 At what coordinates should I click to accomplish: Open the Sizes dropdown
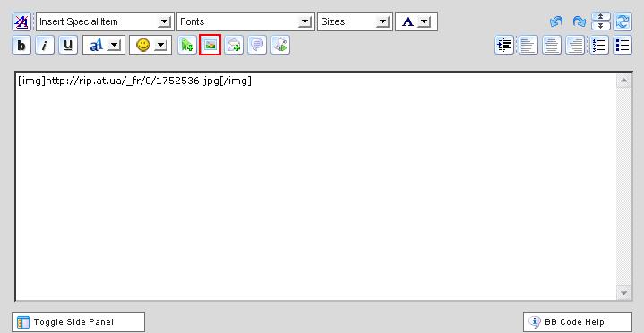[355, 21]
